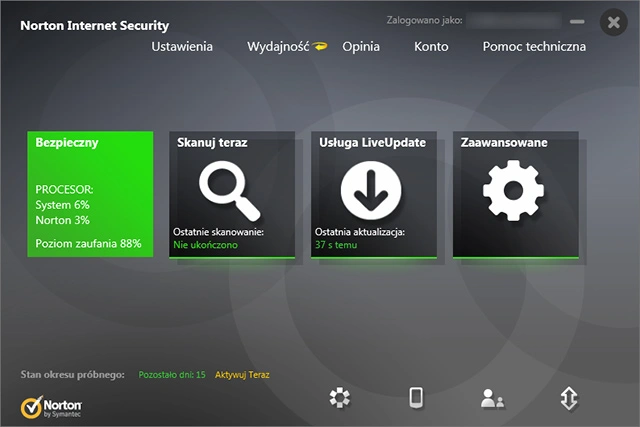Minimize the Norton window
The width and height of the screenshot is (640, 427).
click(577, 22)
